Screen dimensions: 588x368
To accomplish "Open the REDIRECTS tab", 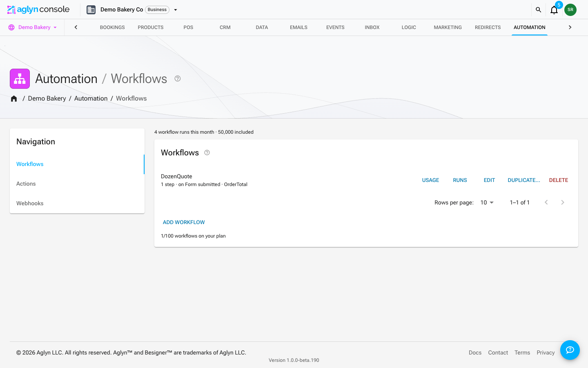I will coord(488,27).
